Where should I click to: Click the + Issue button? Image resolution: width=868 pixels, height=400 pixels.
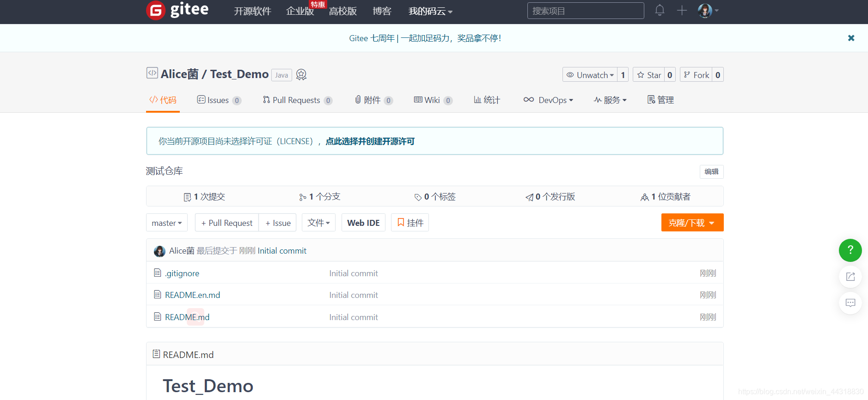[x=278, y=223]
